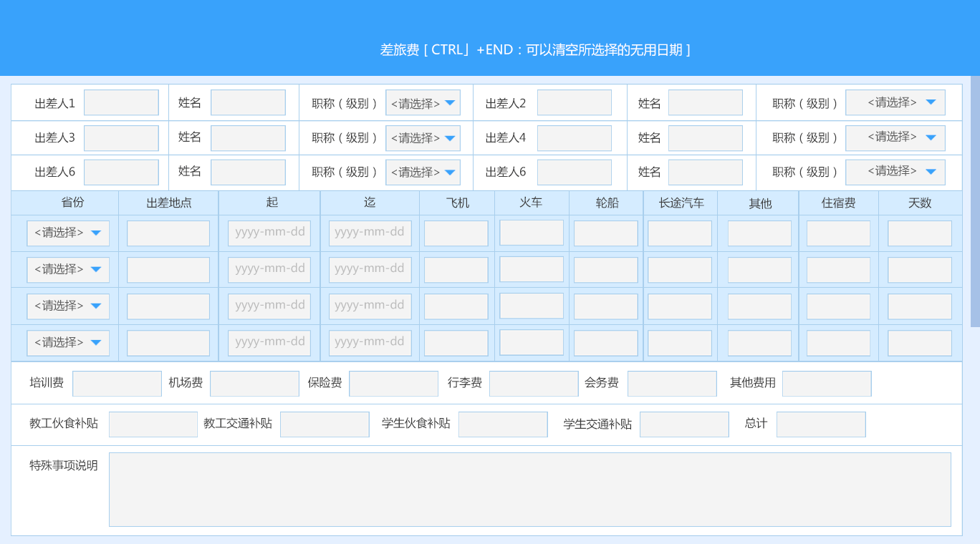Select the 保险费 input field

point(393,384)
